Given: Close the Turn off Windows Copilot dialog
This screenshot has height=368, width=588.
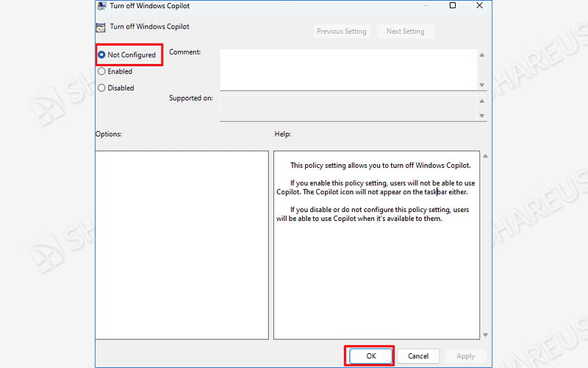Looking at the screenshot, I should click(x=479, y=5).
